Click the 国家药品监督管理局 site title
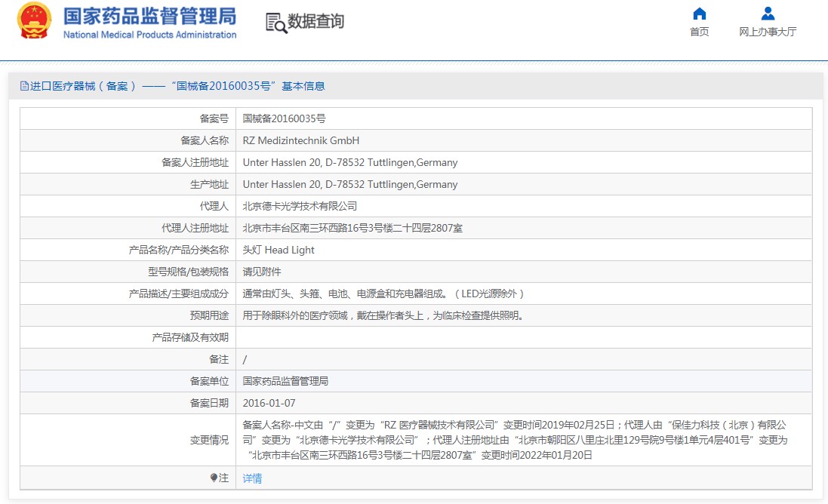 [x=149, y=16]
